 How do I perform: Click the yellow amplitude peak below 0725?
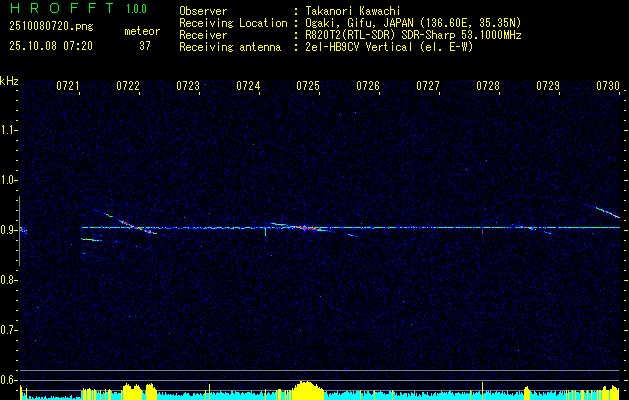point(305,388)
